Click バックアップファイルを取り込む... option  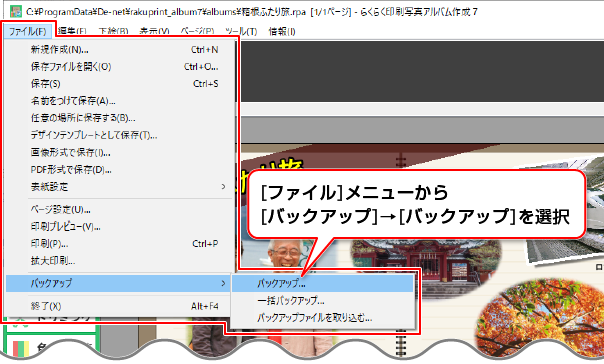point(323,318)
